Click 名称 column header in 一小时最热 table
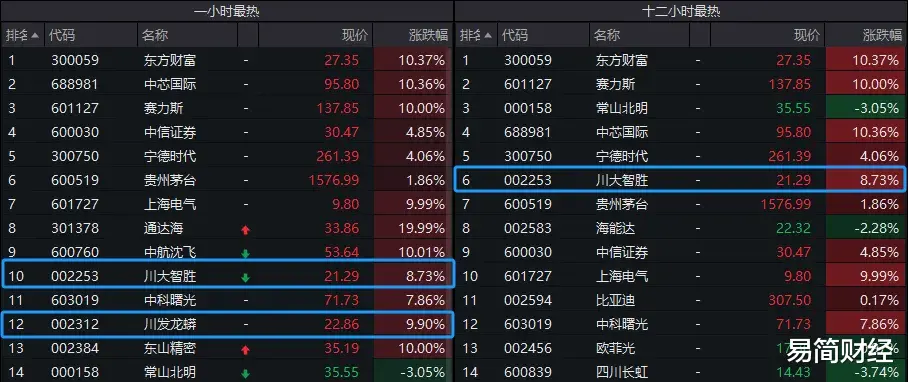The width and height of the screenshot is (908, 382). click(155, 35)
